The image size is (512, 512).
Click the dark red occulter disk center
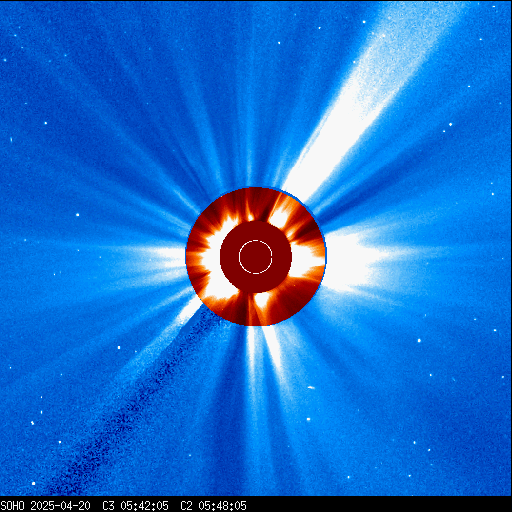tap(256, 257)
